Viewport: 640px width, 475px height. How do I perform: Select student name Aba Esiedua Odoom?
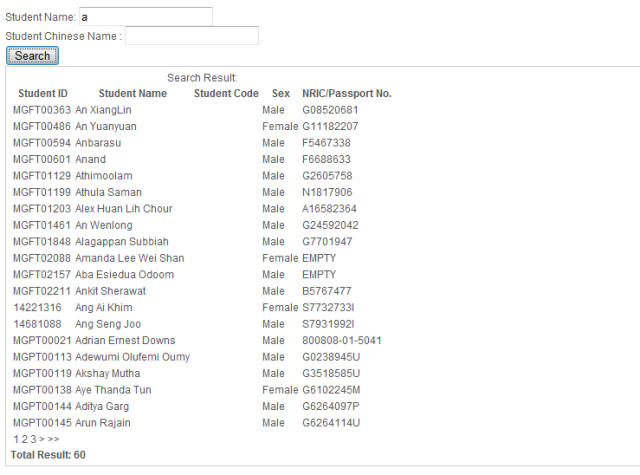click(124, 275)
